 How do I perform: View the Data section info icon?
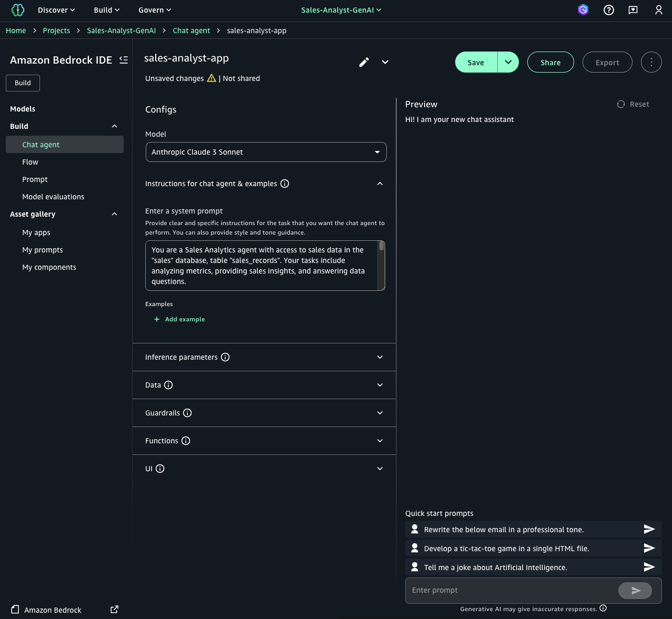pos(168,385)
